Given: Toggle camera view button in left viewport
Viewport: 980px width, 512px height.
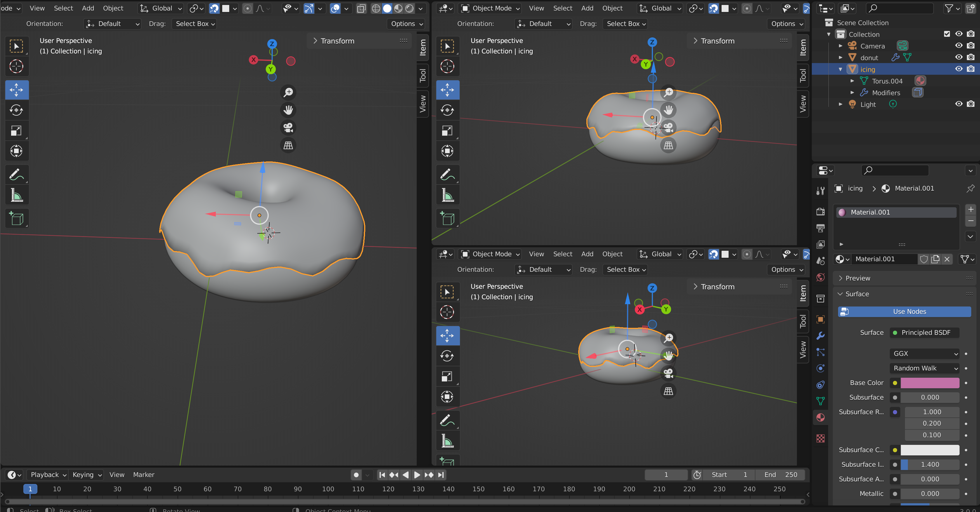Looking at the screenshot, I should click(288, 128).
